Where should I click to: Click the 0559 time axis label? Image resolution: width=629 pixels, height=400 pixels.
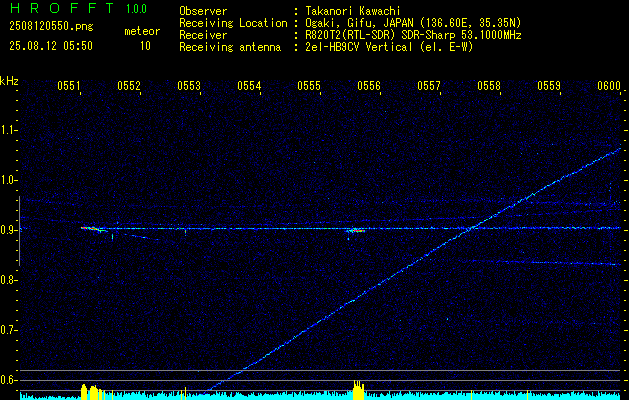pyautogui.click(x=549, y=85)
